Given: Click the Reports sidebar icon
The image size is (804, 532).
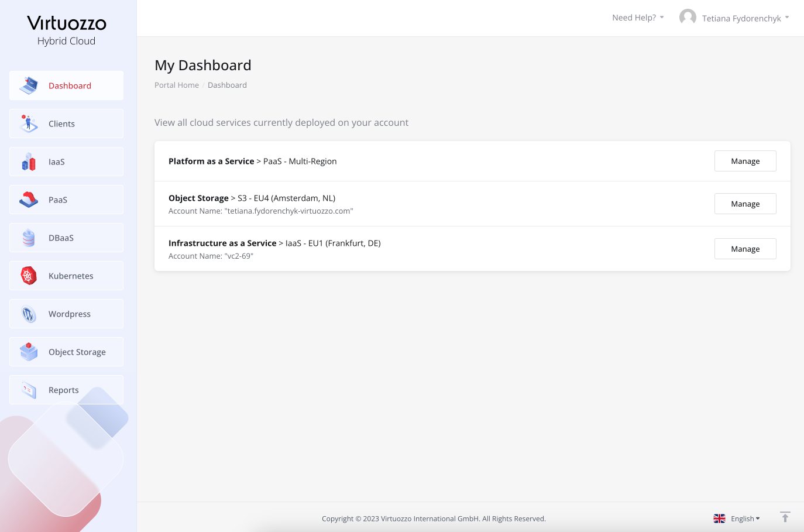Looking at the screenshot, I should [29, 390].
